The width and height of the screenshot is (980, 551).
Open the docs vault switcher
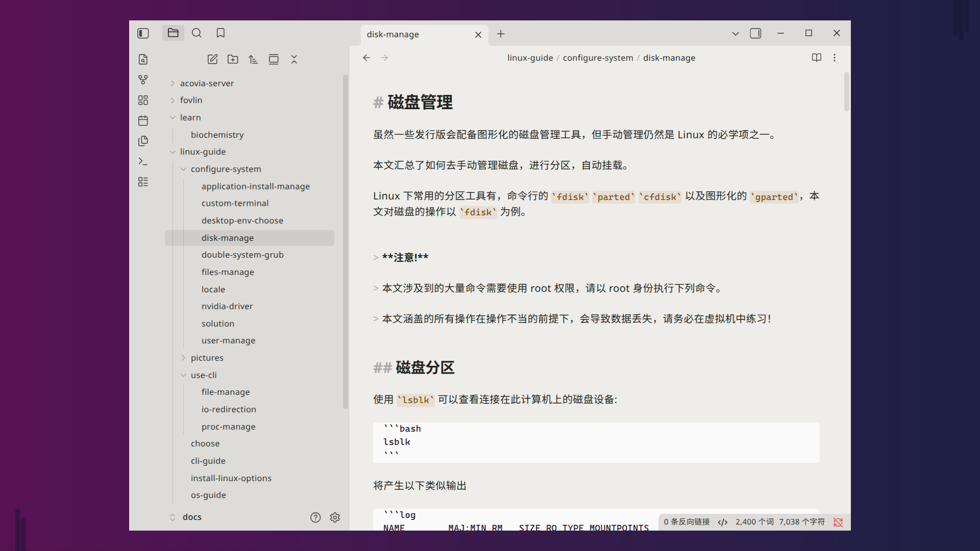click(186, 517)
